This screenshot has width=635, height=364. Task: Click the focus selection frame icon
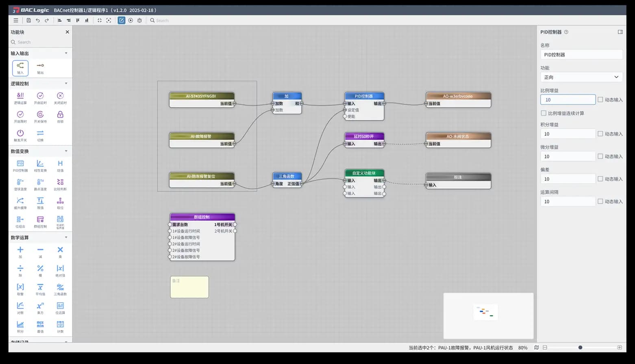(x=109, y=20)
